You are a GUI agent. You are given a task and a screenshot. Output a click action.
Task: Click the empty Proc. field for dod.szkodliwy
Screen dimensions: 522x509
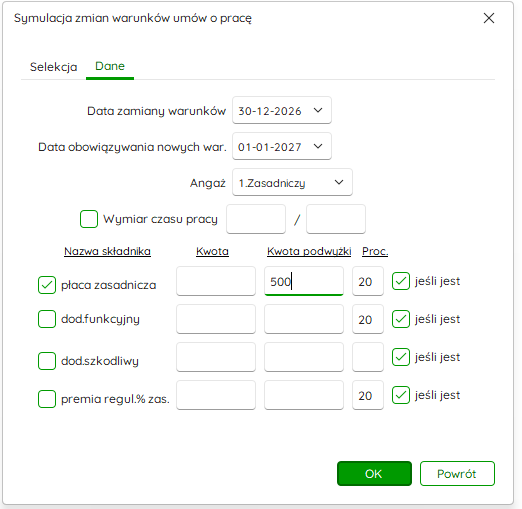click(x=368, y=357)
